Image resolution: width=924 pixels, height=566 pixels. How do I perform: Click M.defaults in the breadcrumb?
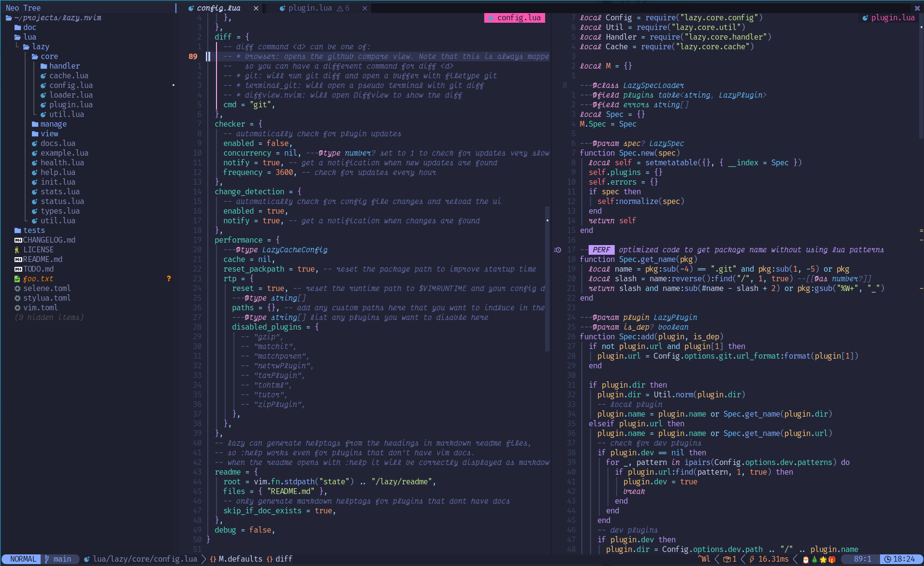241,559
